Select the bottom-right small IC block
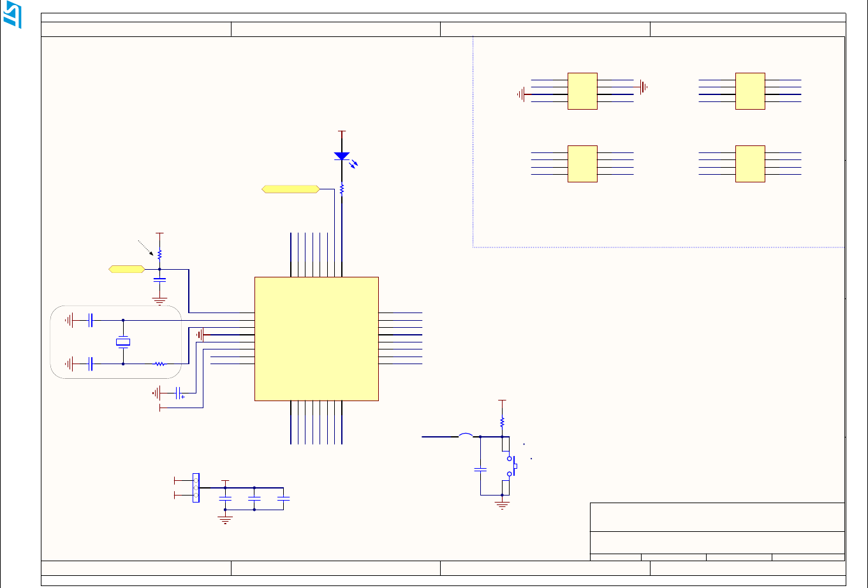 pos(750,164)
